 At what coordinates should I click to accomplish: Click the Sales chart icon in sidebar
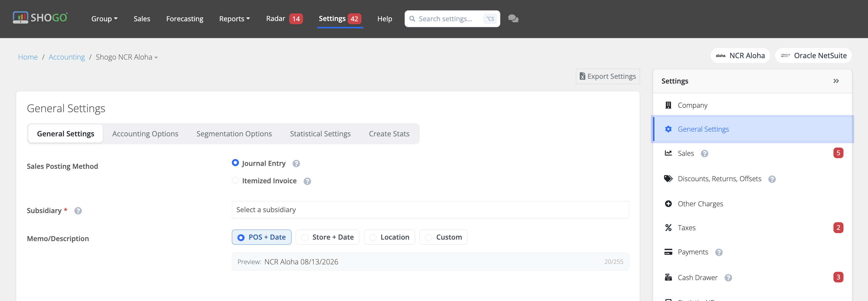click(x=668, y=153)
